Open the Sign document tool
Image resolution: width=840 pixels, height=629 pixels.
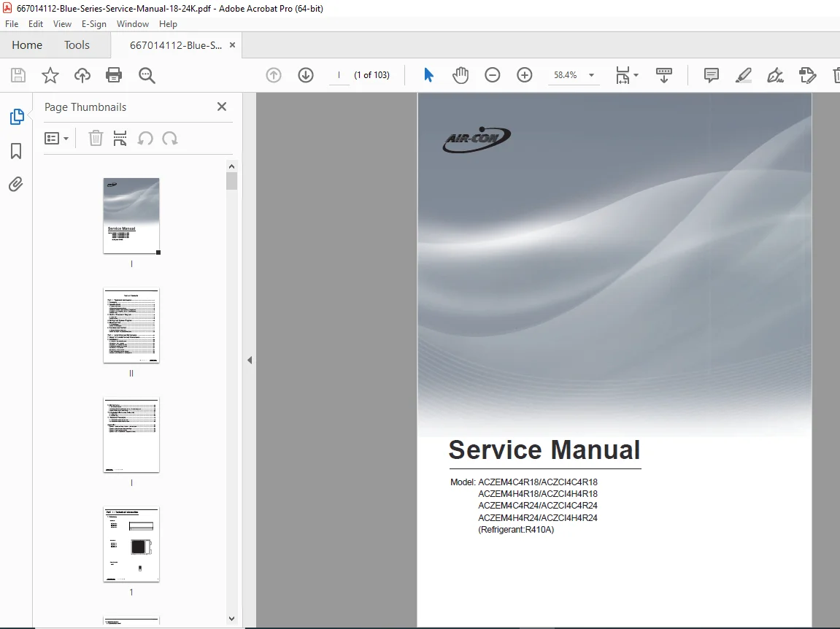click(775, 75)
